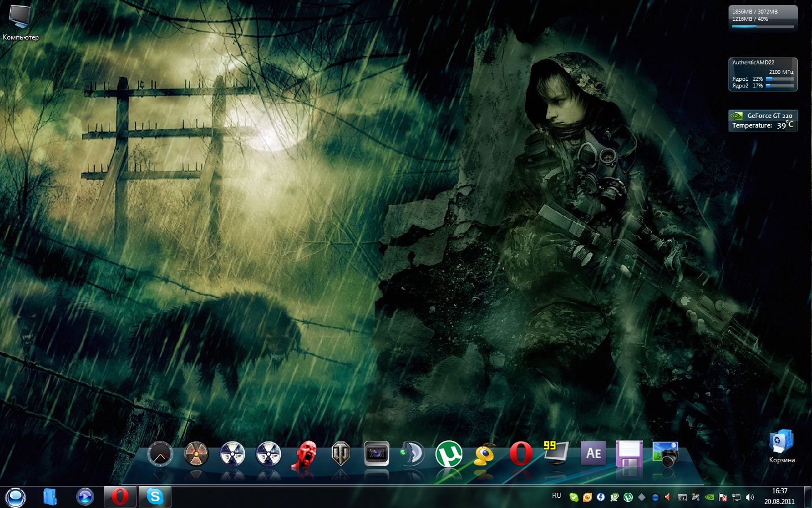
Task: Switch to Skype on the taskbar
Action: (x=155, y=497)
